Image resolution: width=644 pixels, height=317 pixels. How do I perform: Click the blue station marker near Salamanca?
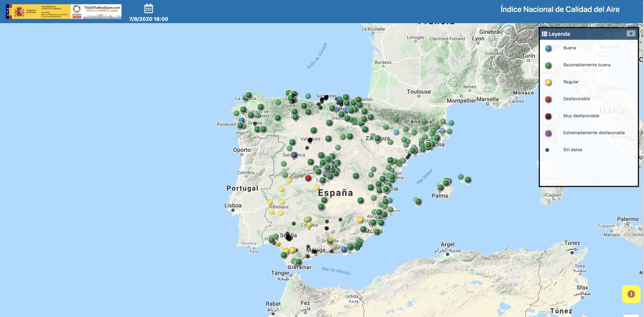tap(294, 154)
